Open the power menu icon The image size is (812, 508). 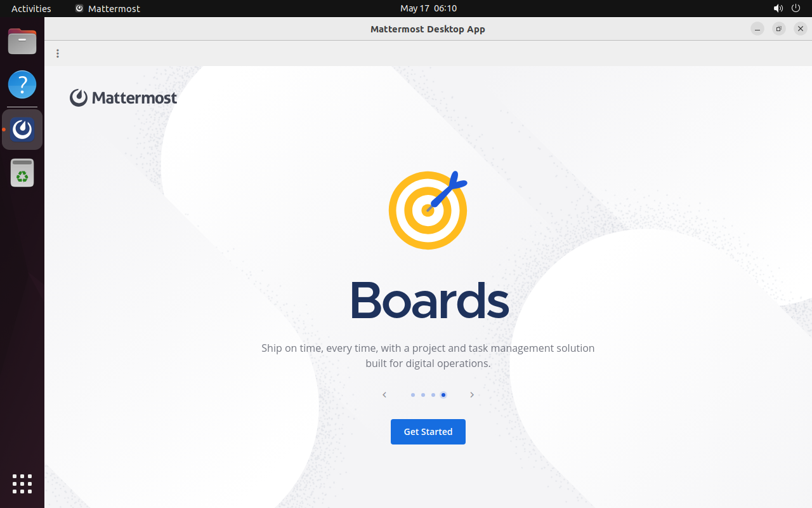coord(796,8)
